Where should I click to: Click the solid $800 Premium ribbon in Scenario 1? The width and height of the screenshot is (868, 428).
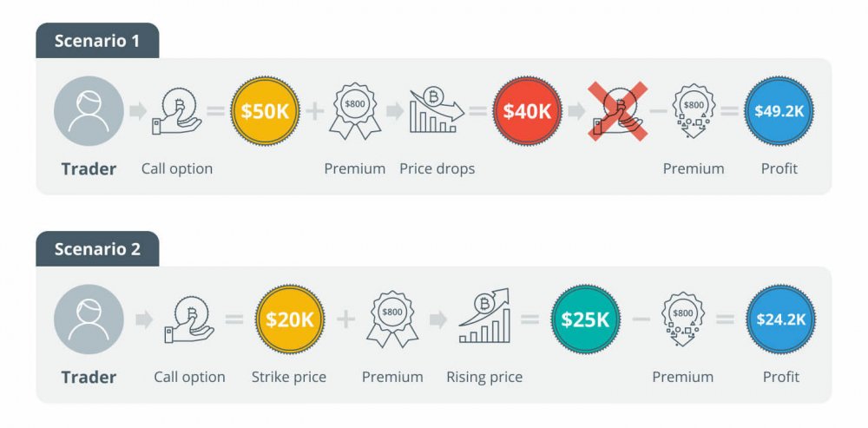pyautogui.click(x=355, y=114)
